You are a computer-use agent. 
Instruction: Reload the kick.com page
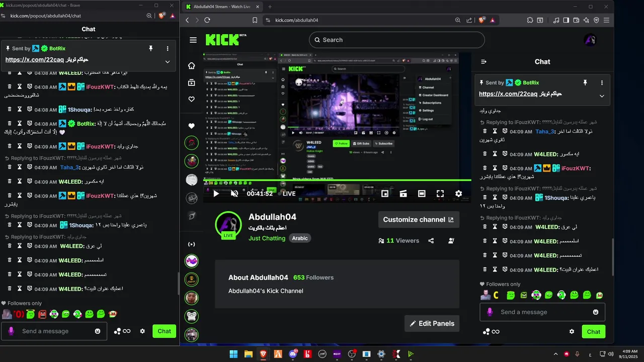[207, 20]
